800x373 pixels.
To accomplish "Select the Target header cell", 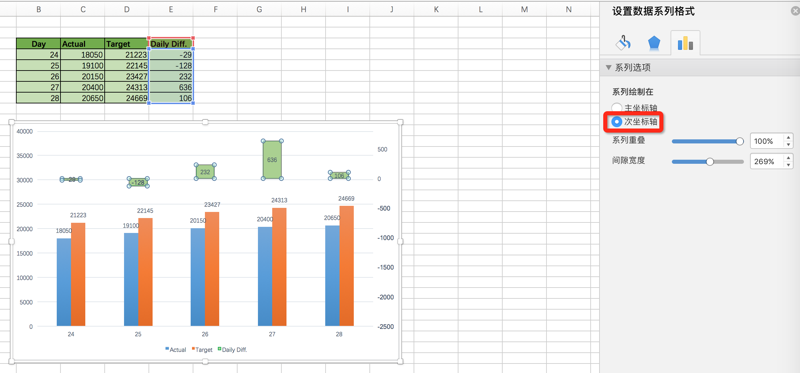I will [127, 44].
